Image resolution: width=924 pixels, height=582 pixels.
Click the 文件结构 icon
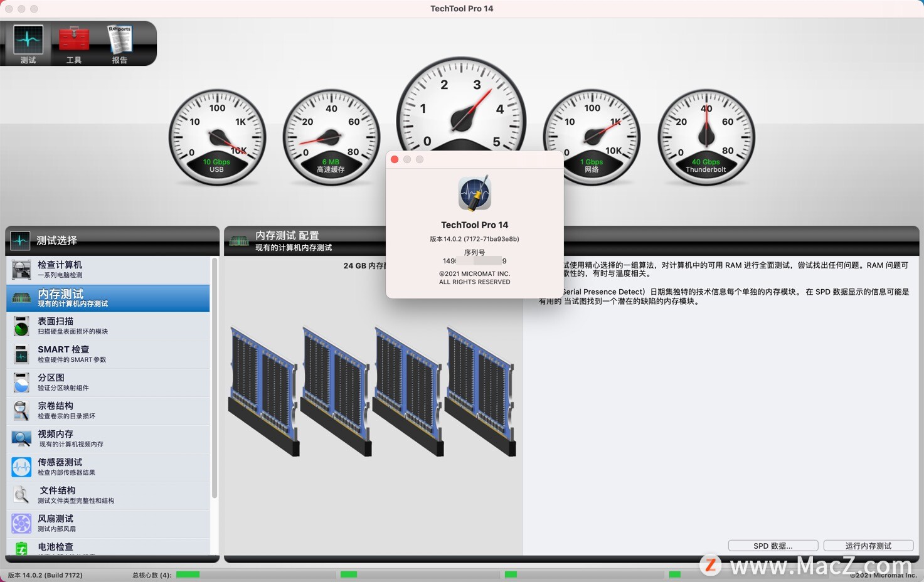[21, 495]
